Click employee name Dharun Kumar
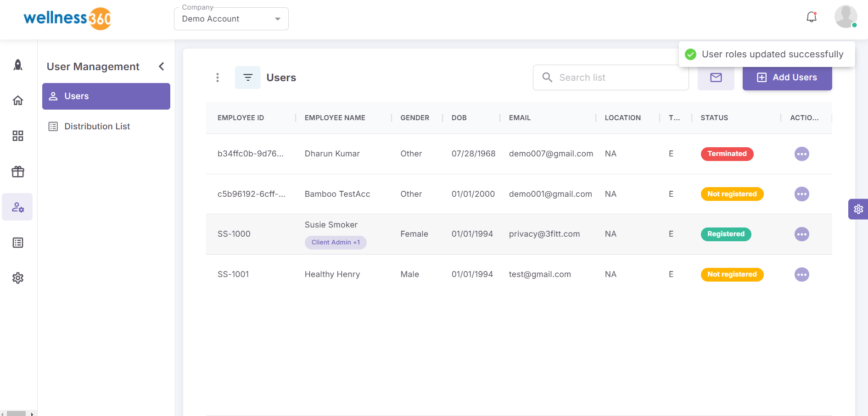Viewport: 868px width, 416px height. (332, 154)
